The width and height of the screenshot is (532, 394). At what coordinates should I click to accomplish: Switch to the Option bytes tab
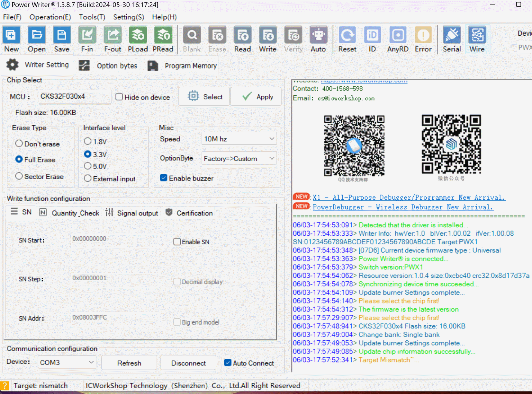tap(109, 66)
